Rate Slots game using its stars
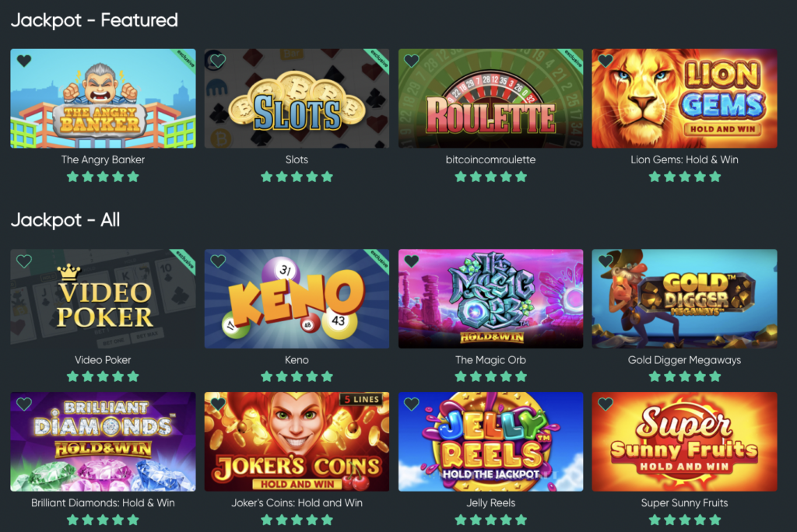797x532 pixels. click(297, 177)
